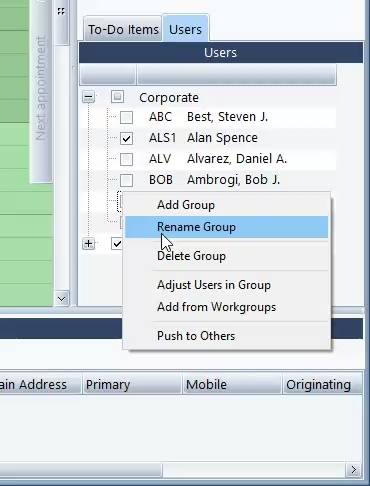Select the Users tab
Image resolution: width=370 pixels, height=486 pixels.
185,29
